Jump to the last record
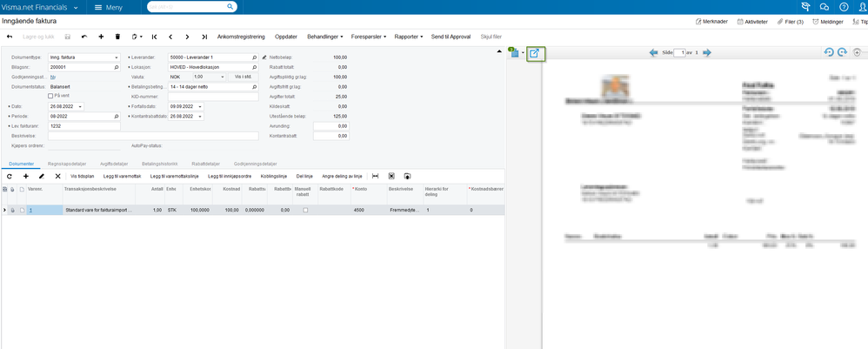 204,37
